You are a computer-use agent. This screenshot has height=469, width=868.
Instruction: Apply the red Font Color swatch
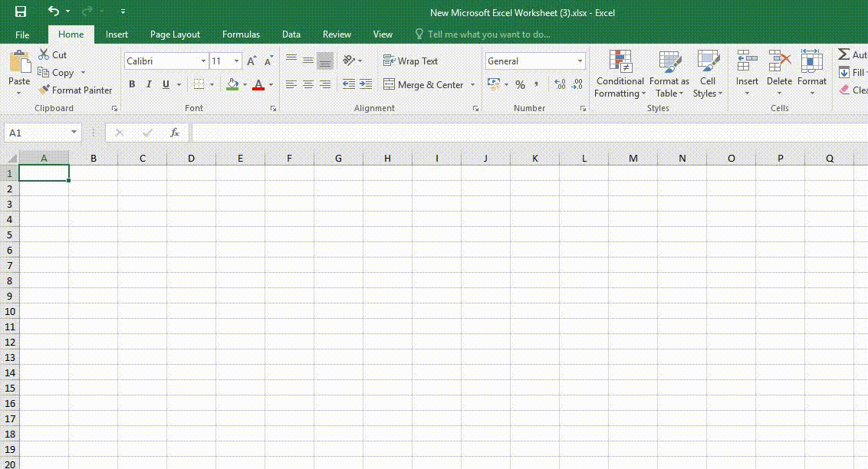pyautogui.click(x=258, y=84)
